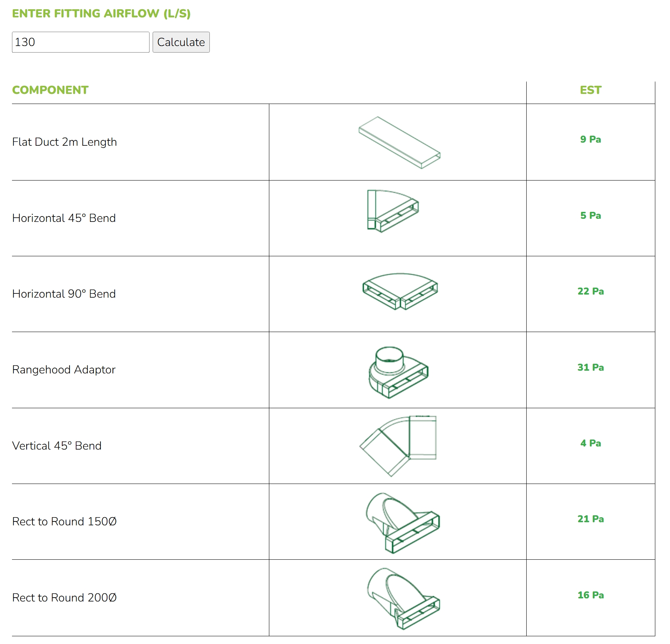Viewport: 670px width, 644px height.
Task: Click the 22 Pa estimate value
Action: pos(590,291)
